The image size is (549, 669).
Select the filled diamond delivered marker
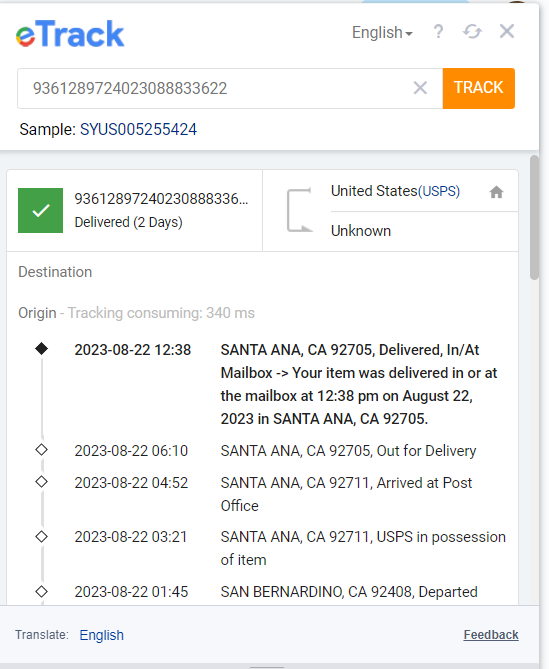41,349
